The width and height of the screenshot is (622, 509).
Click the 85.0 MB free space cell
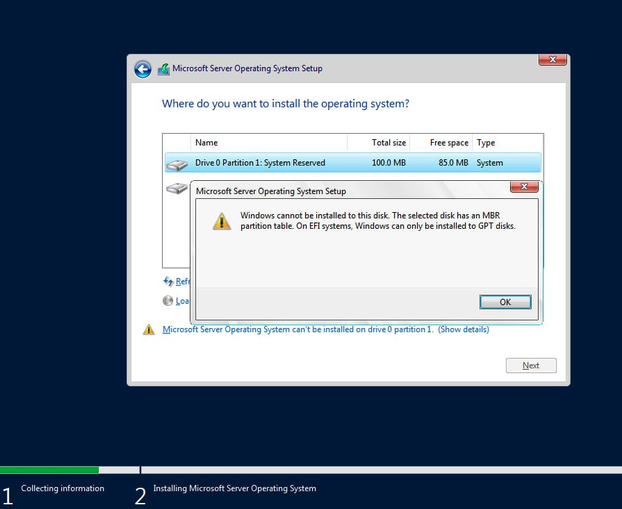[453, 163]
